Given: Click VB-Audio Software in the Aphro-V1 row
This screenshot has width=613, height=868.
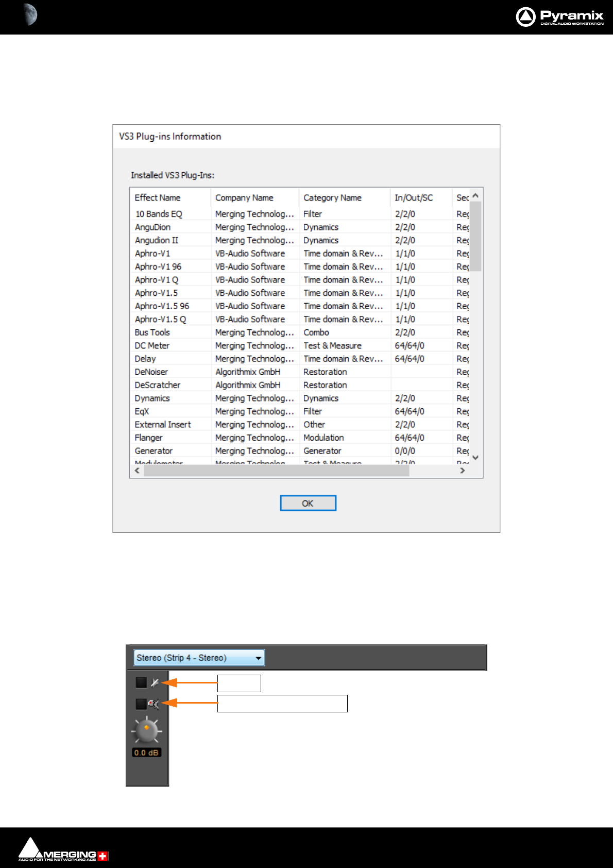Looking at the screenshot, I should click(x=250, y=253).
